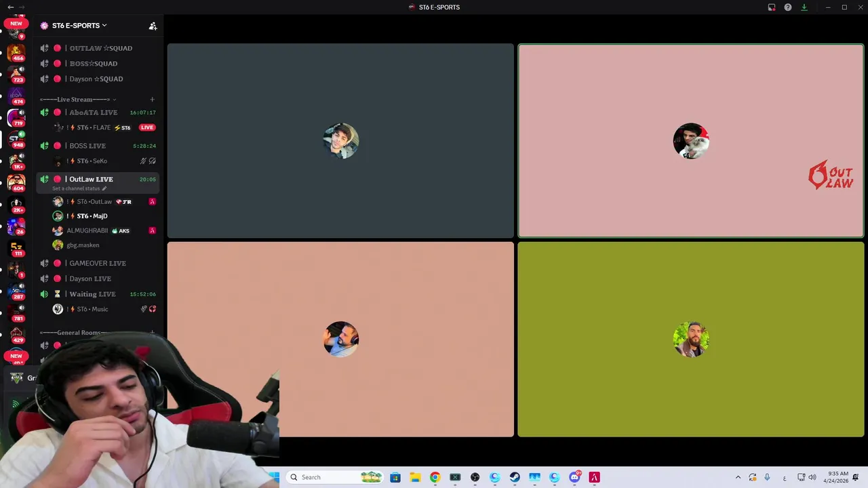Image resolution: width=868 pixels, height=488 pixels.
Task: Click the deafened headphone icon beside SeKo
Action: [x=152, y=161]
